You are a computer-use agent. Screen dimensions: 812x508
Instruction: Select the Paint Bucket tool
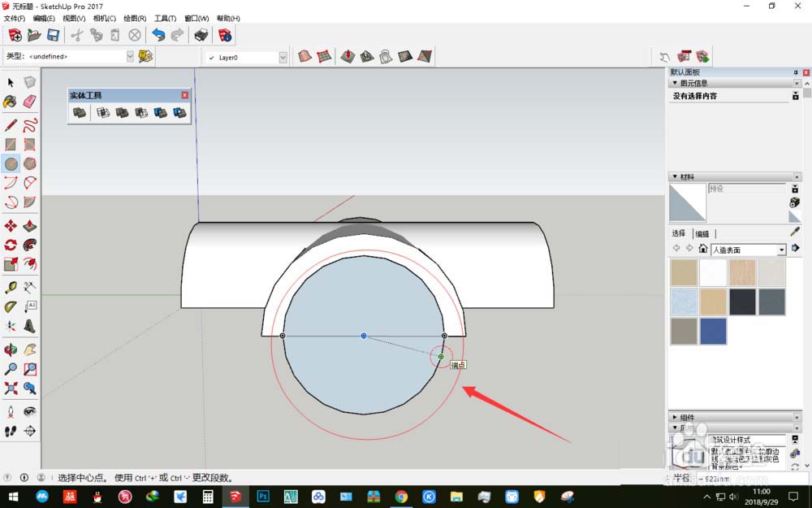pos(11,101)
